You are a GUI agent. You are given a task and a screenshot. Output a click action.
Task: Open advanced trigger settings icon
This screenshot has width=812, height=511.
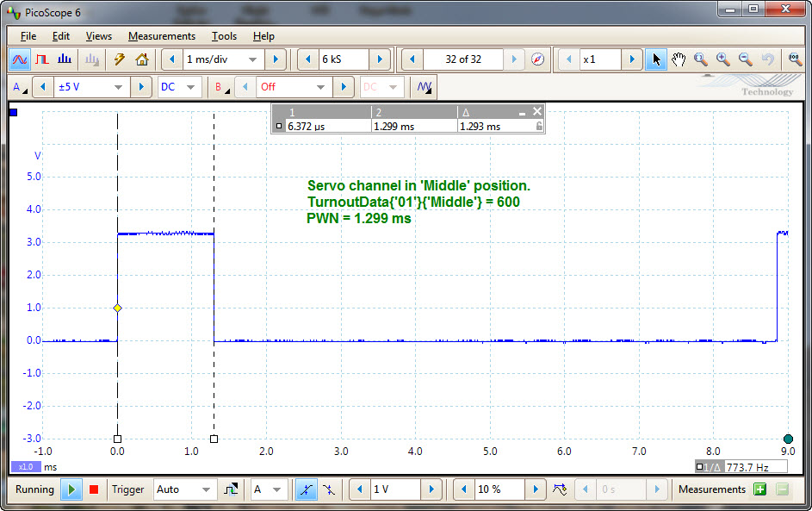pyautogui.click(x=231, y=489)
